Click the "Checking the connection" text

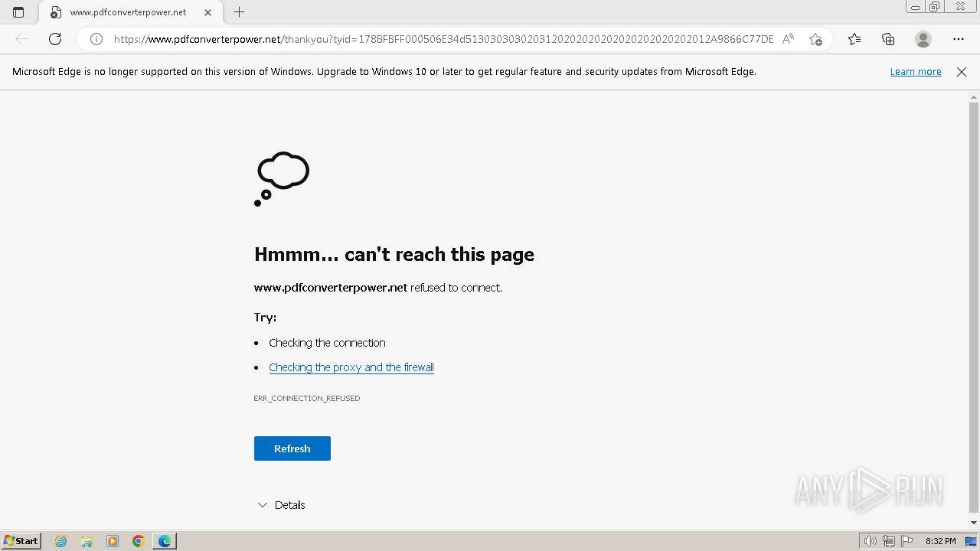point(327,343)
